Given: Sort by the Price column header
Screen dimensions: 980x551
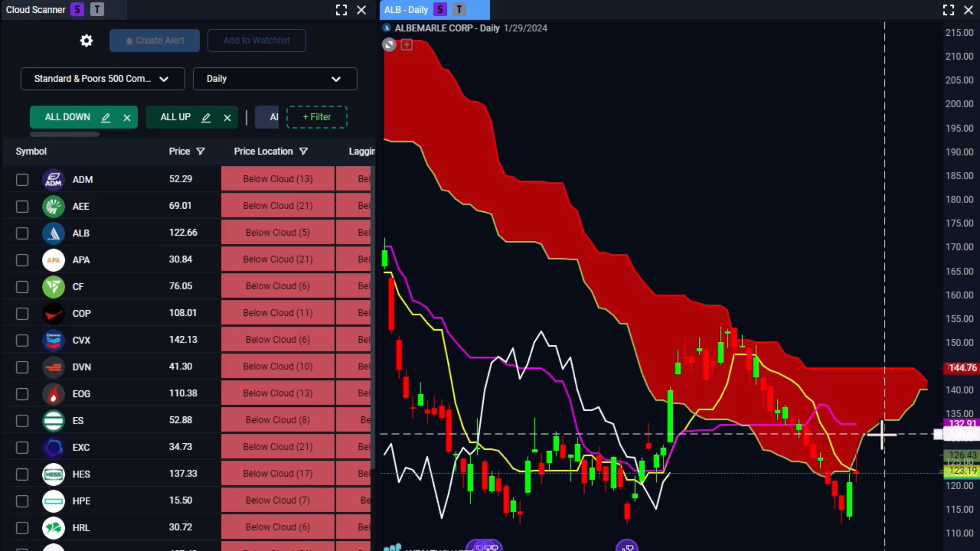Looking at the screenshot, I should coord(179,152).
